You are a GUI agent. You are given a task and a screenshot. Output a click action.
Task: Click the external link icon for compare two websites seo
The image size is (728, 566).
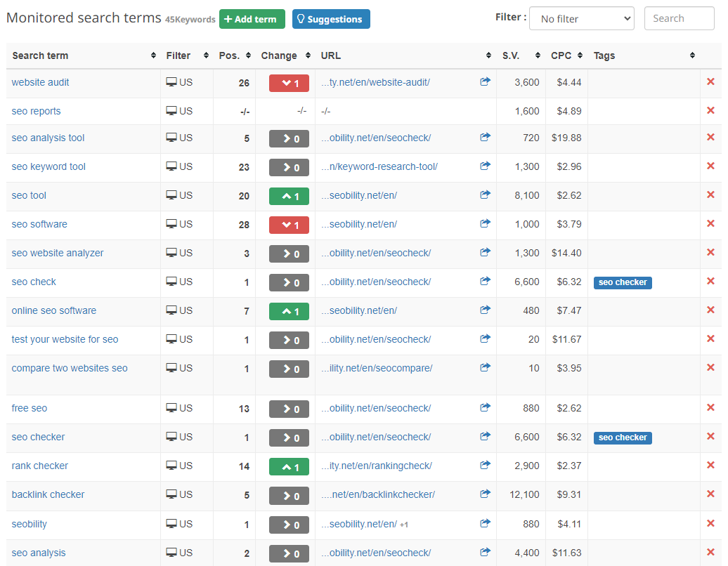[x=485, y=367]
